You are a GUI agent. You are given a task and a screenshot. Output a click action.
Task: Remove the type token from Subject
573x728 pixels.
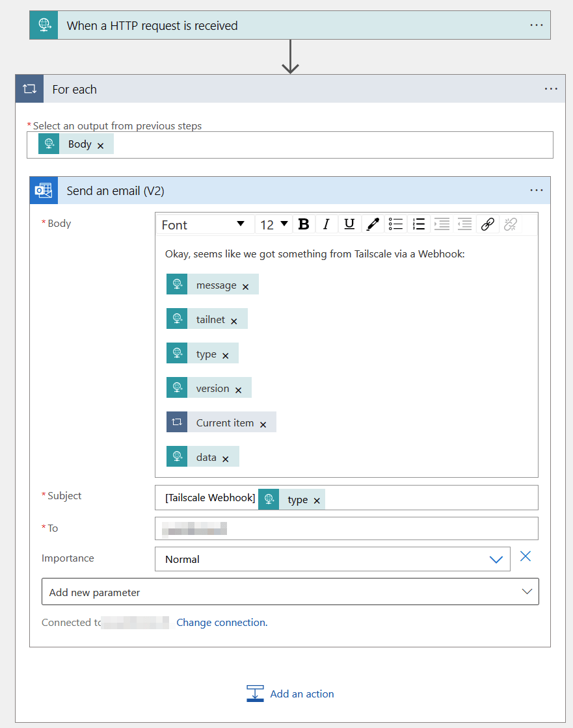point(317,500)
